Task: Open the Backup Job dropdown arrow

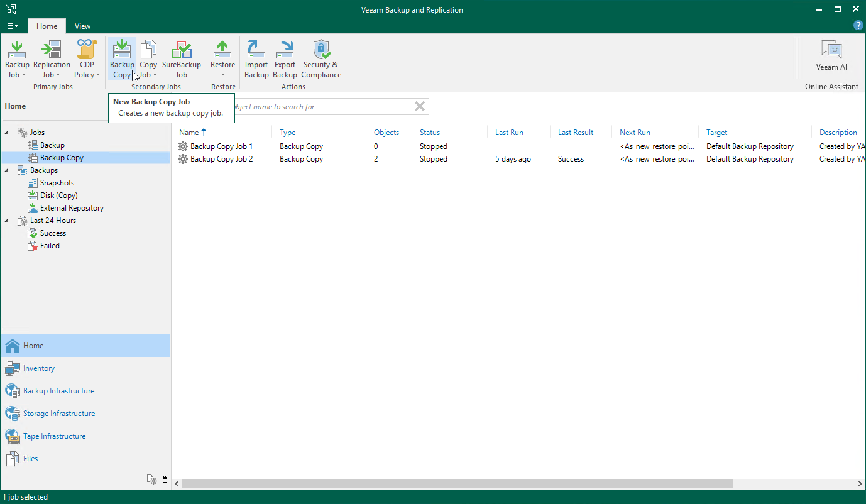Action: coord(23,75)
